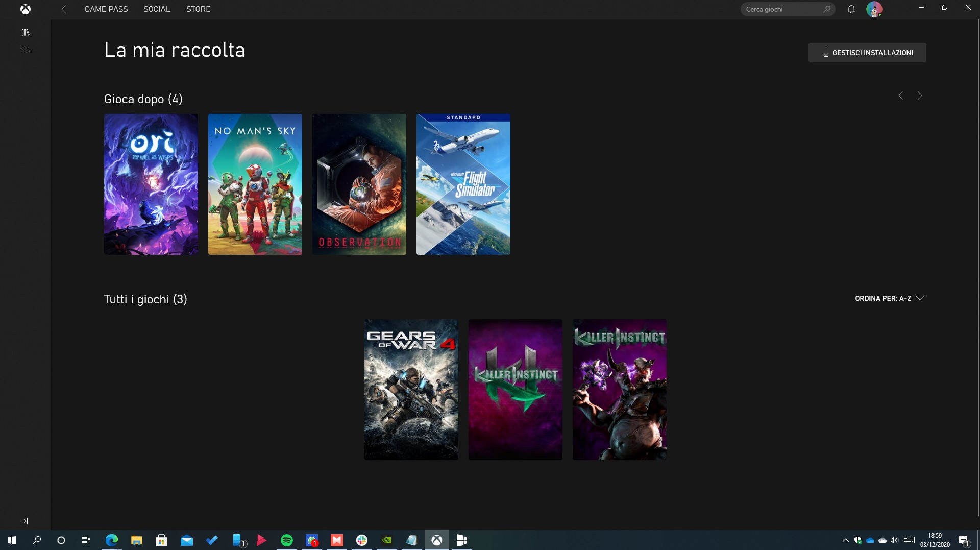Viewport: 980px width, 550px height.
Task: Click GESTISCI INSTALLAZIONI button
Action: point(867,53)
